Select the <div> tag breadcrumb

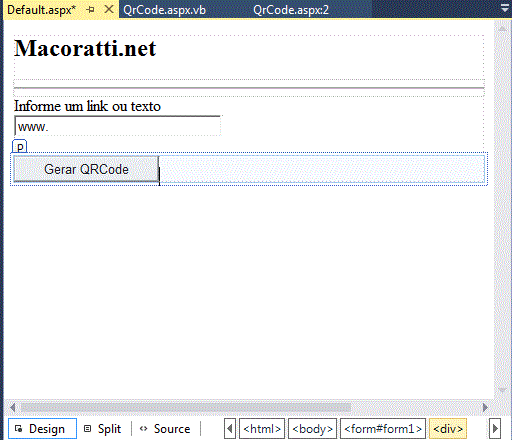[448, 429]
